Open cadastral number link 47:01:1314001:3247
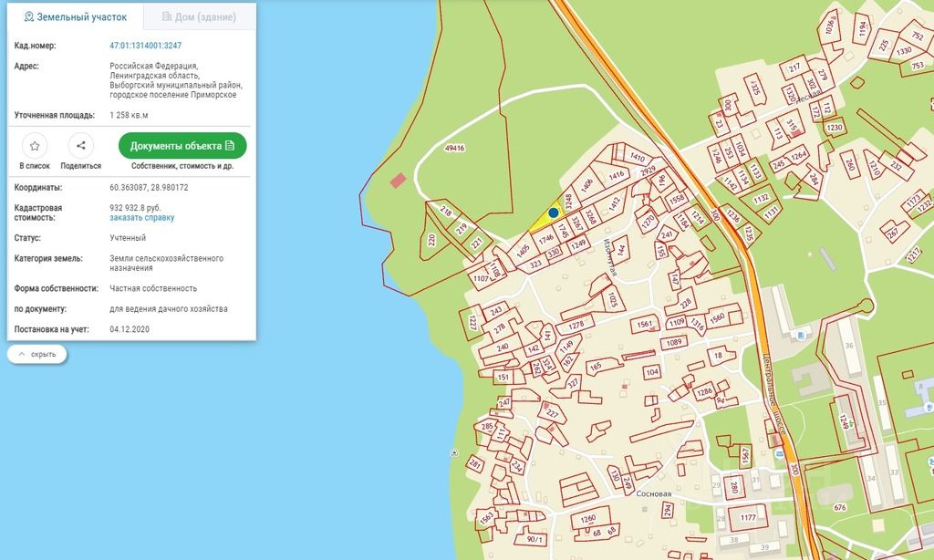This screenshot has width=934, height=560. 145,46
